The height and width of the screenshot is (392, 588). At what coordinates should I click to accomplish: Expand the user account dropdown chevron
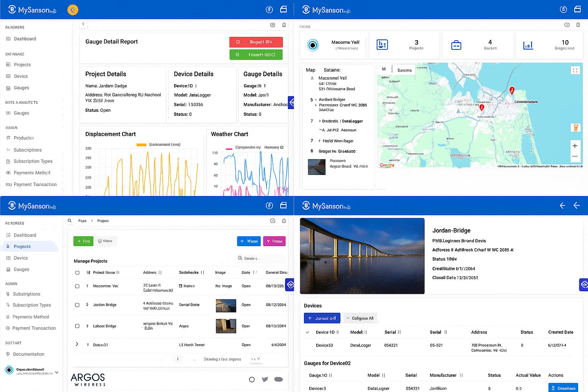57,372
